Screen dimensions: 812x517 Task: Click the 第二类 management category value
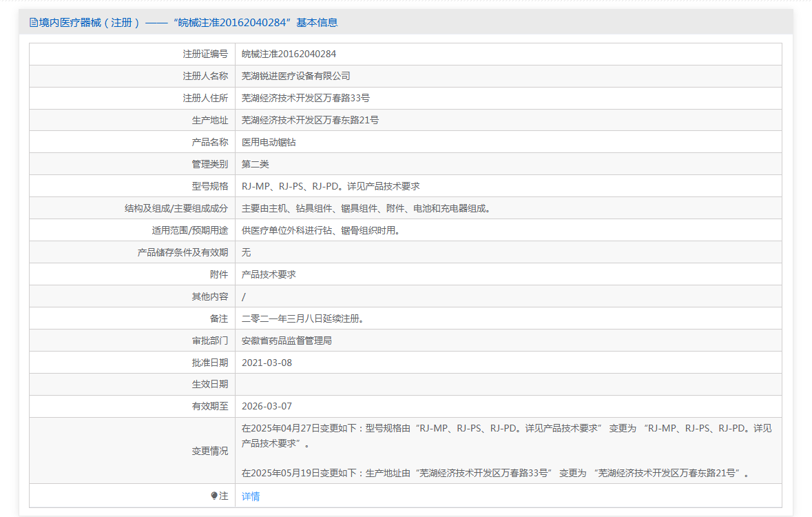click(255, 164)
